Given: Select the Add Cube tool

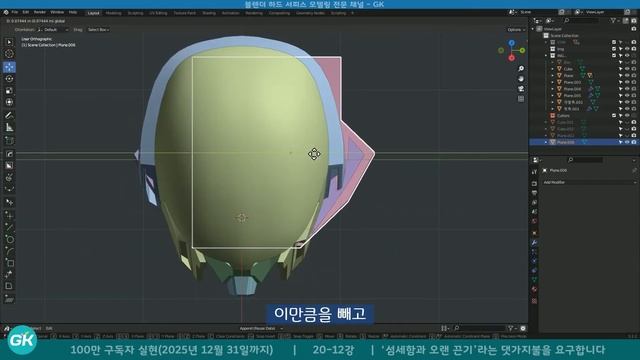Looking at the screenshot, I should tap(9, 140).
